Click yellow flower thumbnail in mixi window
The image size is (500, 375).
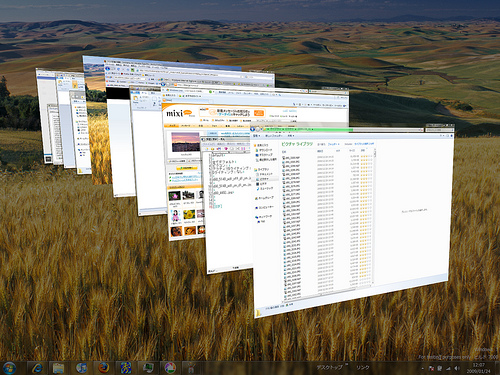coord(189,214)
